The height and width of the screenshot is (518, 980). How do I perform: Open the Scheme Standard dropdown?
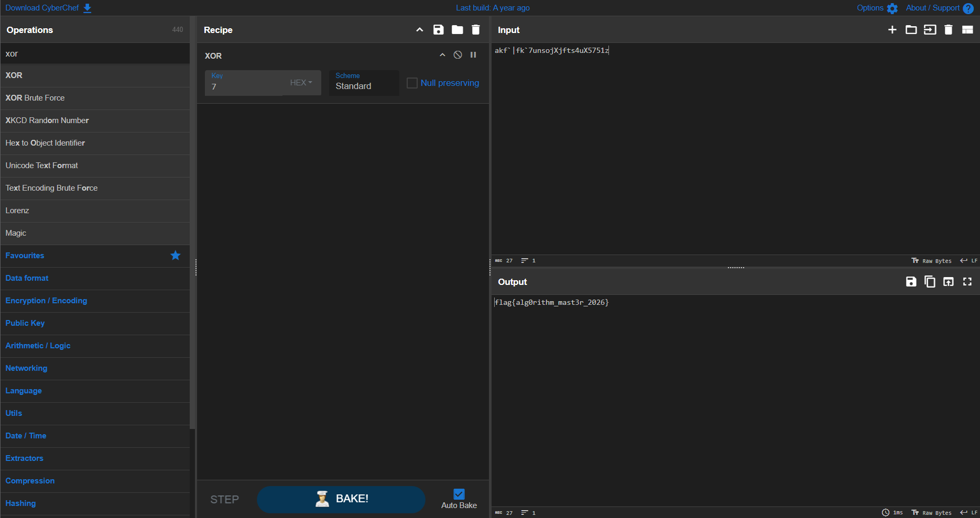(364, 83)
